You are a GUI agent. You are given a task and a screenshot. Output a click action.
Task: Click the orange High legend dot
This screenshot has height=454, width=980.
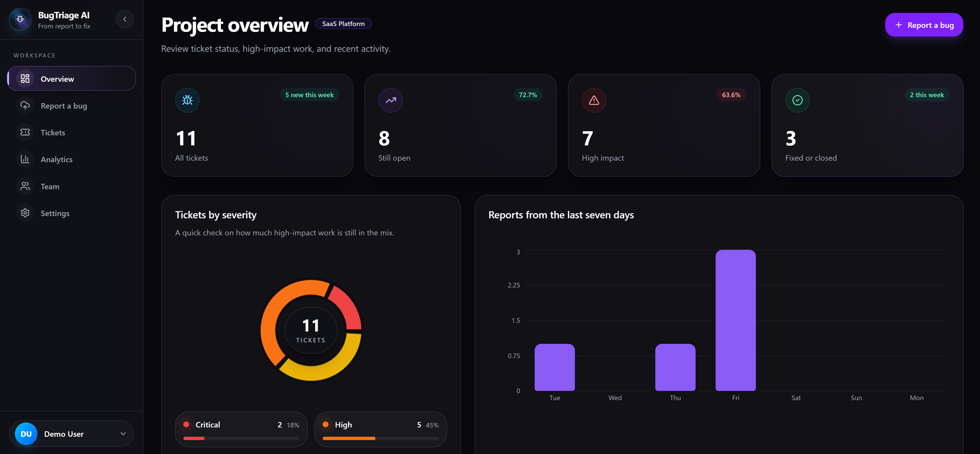326,424
